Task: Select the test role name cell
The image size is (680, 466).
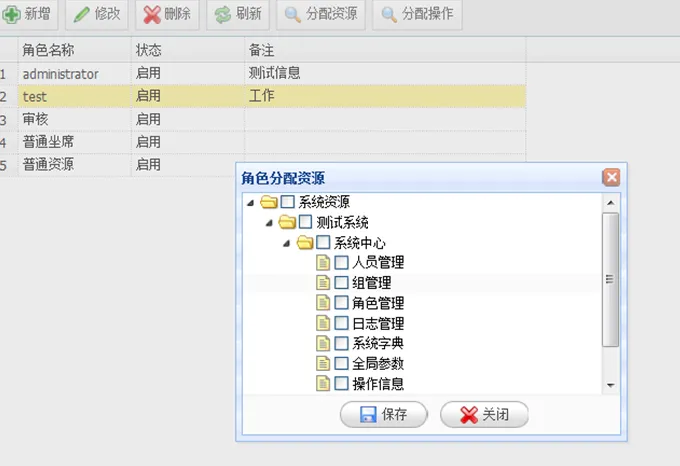Action: [75, 96]
